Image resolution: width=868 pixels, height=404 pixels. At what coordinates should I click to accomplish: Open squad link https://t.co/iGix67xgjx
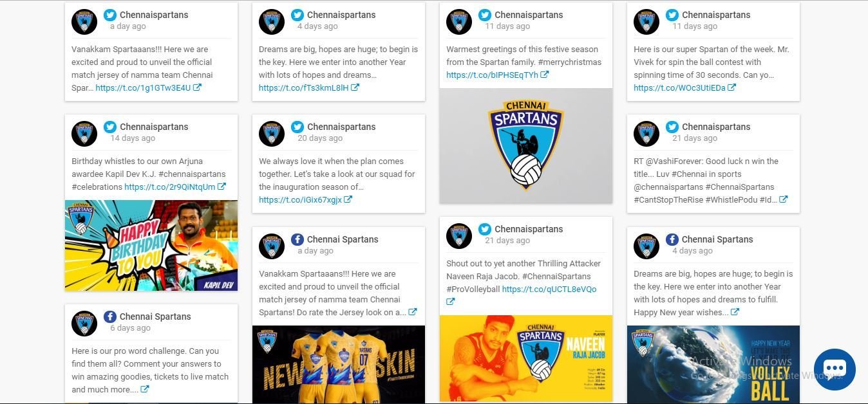pyautogui.click(x=300, y=200)
